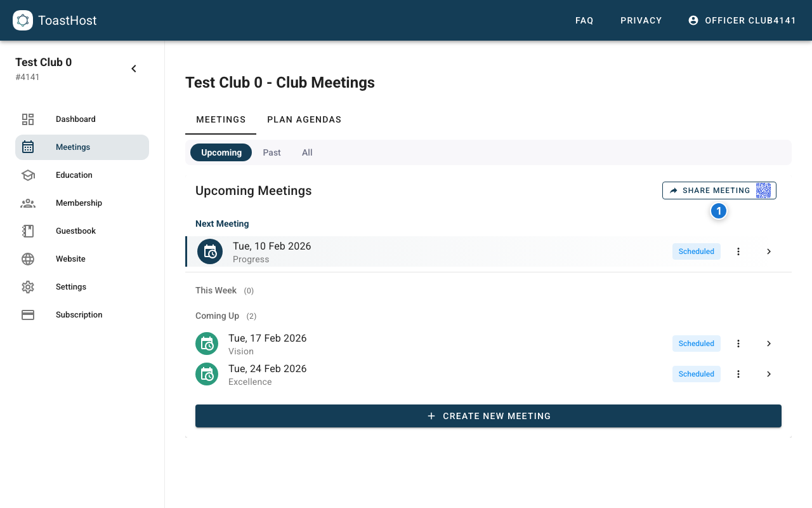The height and width of the screenshot is (508, 812).
Task: Select the Meetings calendar icon
Action: click(x=28, y=147)
